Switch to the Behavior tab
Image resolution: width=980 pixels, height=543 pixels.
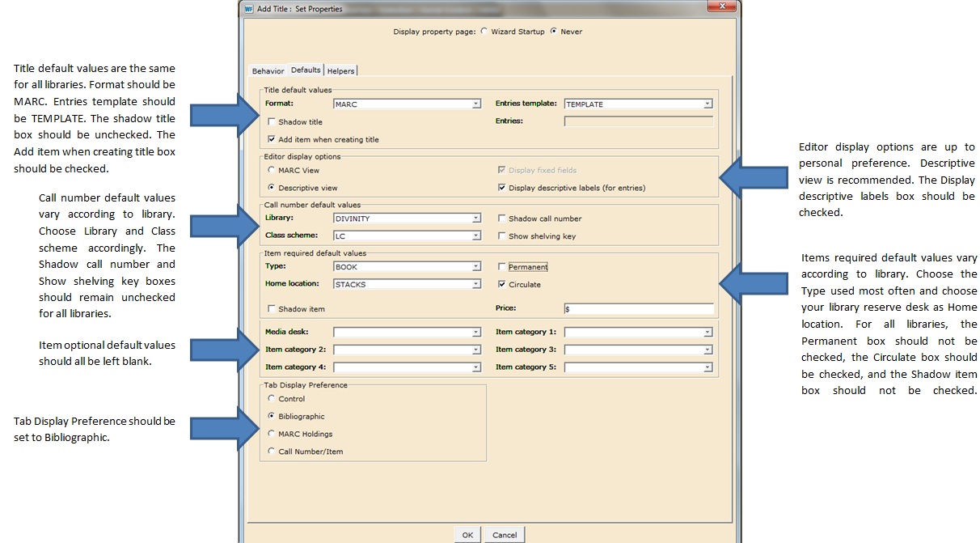268,71
